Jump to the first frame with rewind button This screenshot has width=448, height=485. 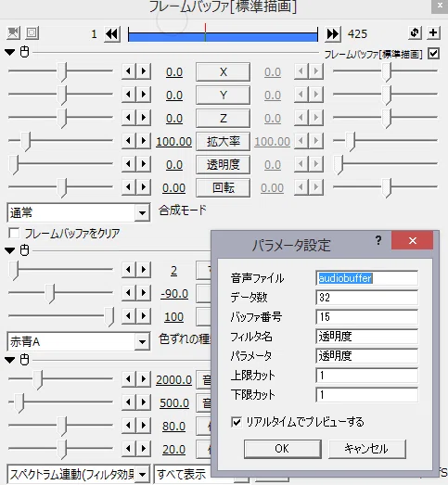[x=112, y=33]
